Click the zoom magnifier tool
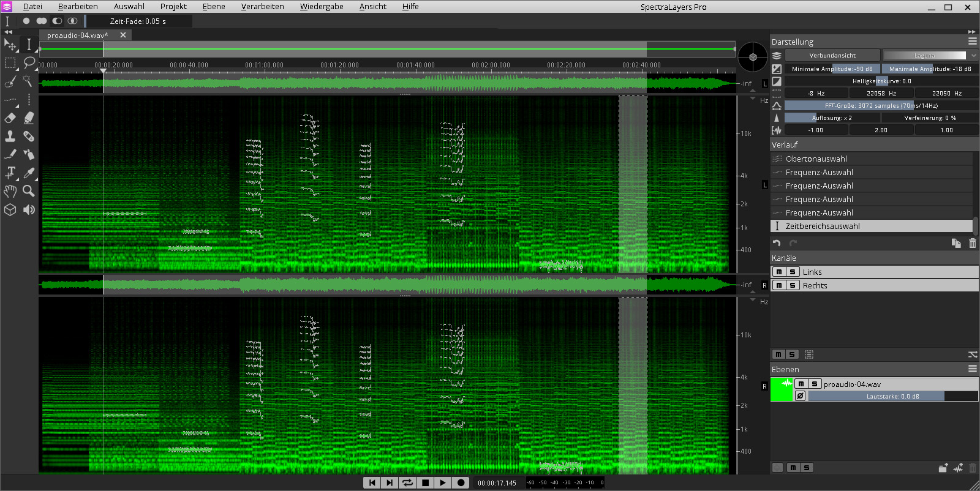Screen dimensions: 980x491 tap(28, 191)
